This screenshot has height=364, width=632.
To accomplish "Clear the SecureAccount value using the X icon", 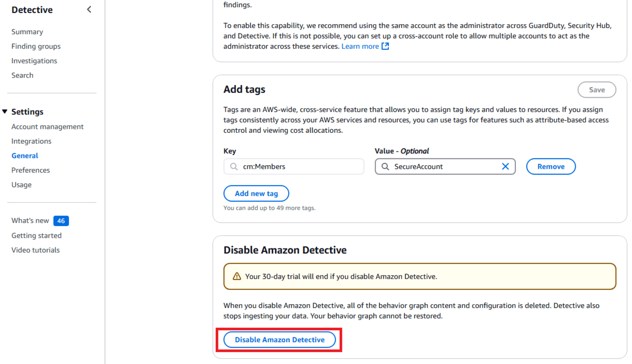I will 505,167.
